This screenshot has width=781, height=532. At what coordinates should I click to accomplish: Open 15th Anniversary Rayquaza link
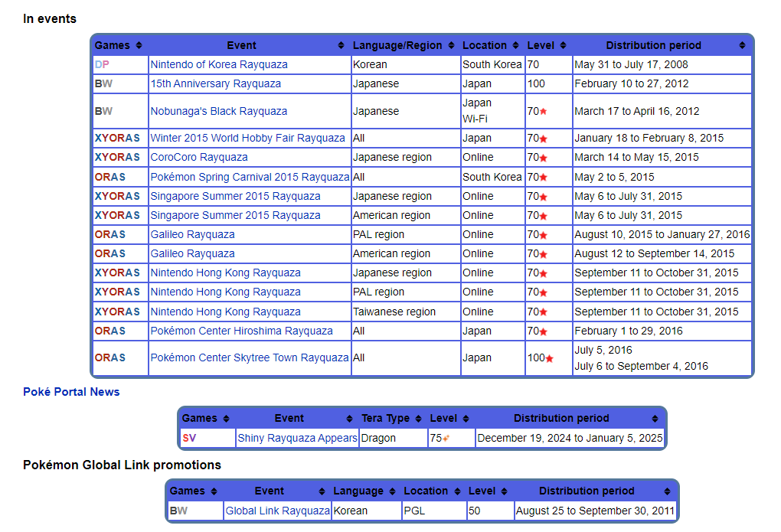pos(216,83)
